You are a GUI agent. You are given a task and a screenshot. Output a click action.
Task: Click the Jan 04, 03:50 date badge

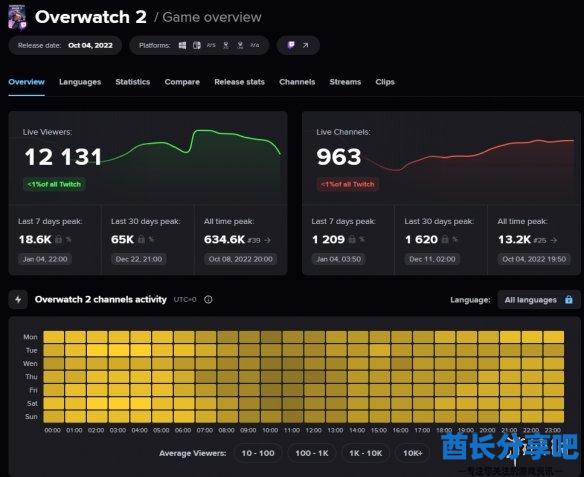click(339, 259)
